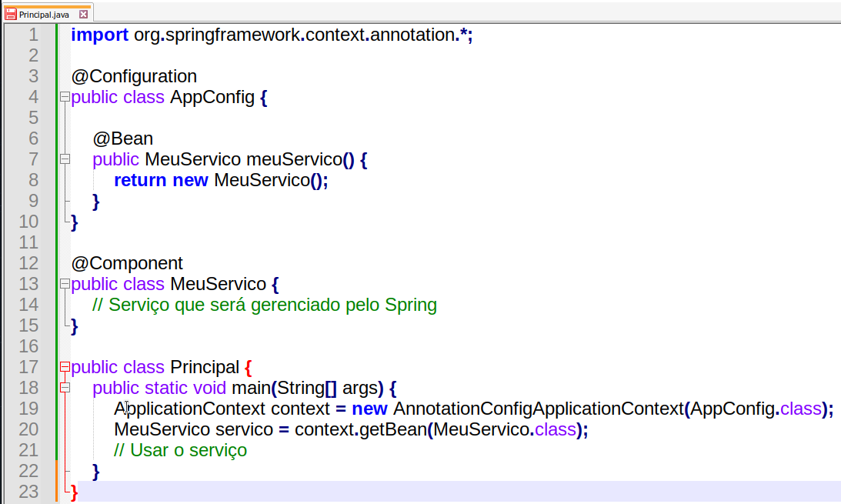This screenshot has height=504, width=841.
Task: Click the comment "// Usar o serviço"
Action: [x=181, y=450]
